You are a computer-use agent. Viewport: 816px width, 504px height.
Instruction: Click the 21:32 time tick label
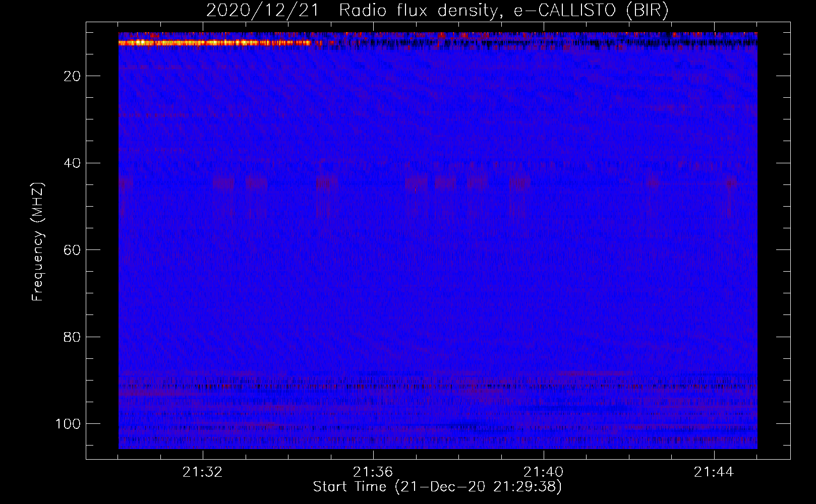pos(203,472)
